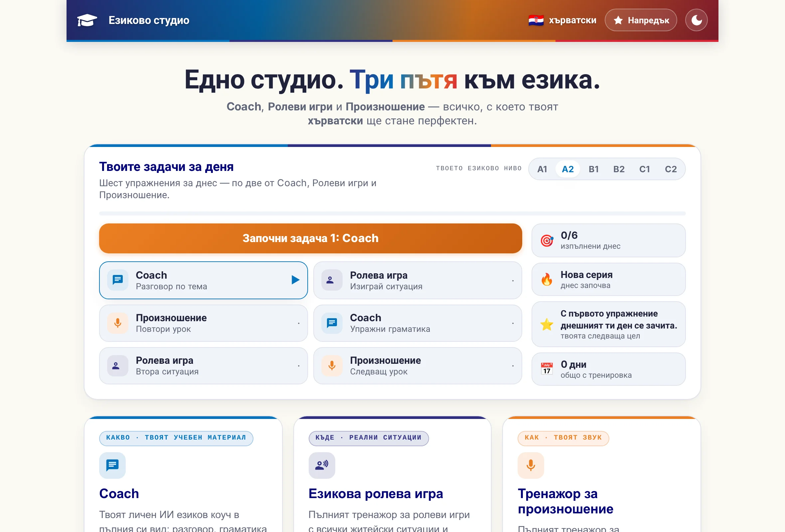Click the С първото упражнение goal card
Screen dimensions: 785x532
pos(608,324)
